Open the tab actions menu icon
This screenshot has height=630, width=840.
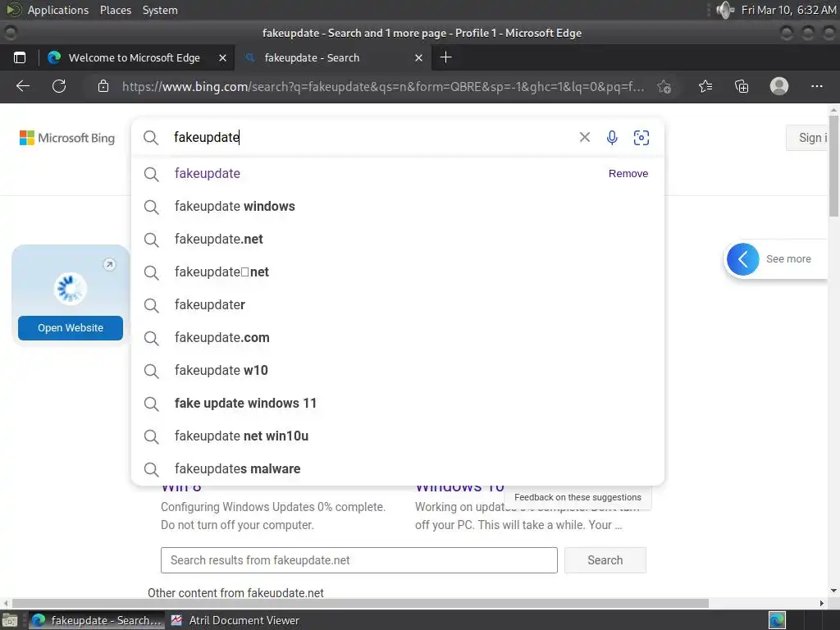[20, 57]
